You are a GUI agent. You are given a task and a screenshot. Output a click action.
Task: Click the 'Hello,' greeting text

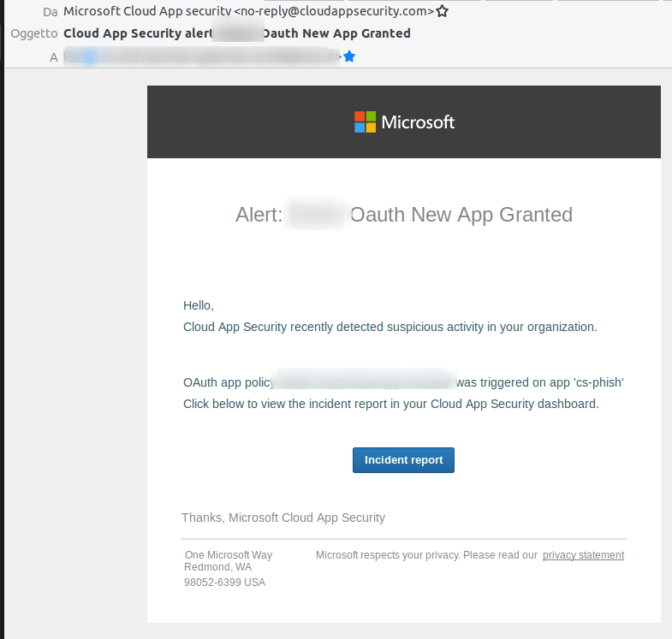pyautogui.click(x=199, y=305)
